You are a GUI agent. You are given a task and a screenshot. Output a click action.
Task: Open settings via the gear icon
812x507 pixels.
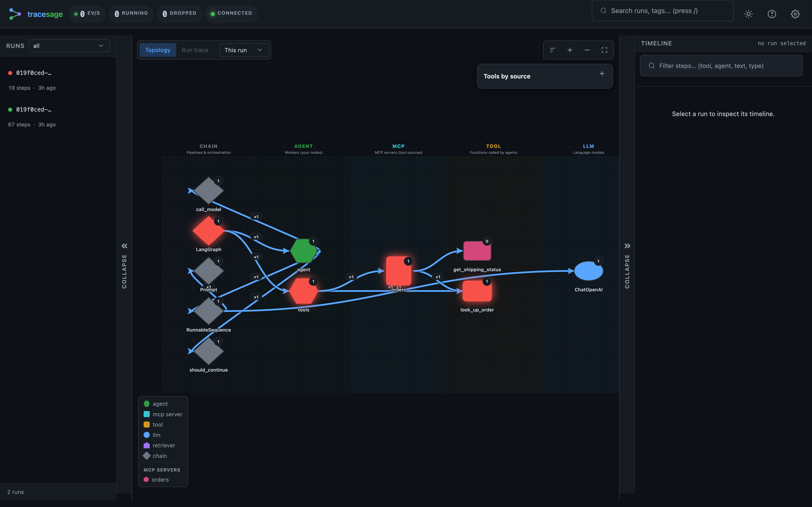795,14
